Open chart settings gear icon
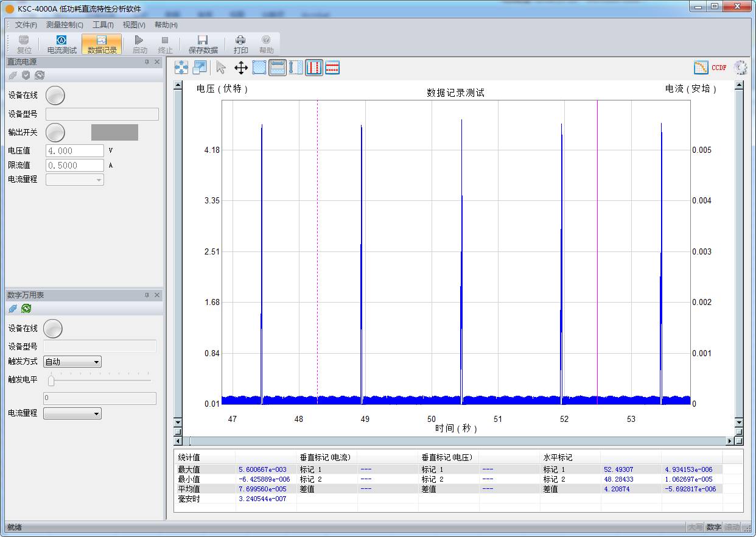Viewport: 756px width, 537px height. 740,68
